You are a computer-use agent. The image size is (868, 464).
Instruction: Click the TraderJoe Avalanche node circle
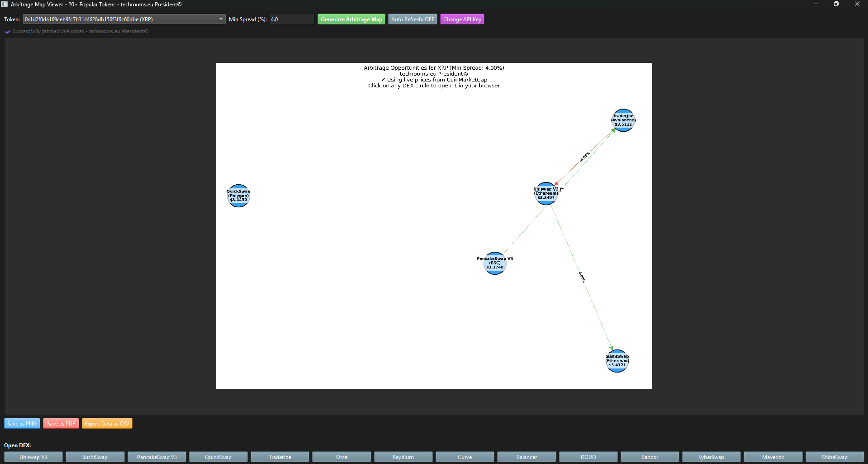(x=623, y=120)
